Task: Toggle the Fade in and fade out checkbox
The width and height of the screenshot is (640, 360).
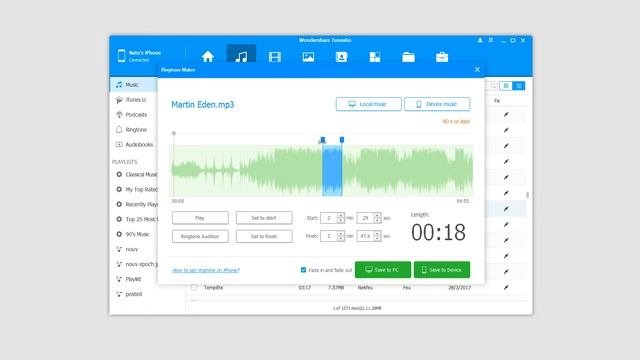Action: click(303, 270)
